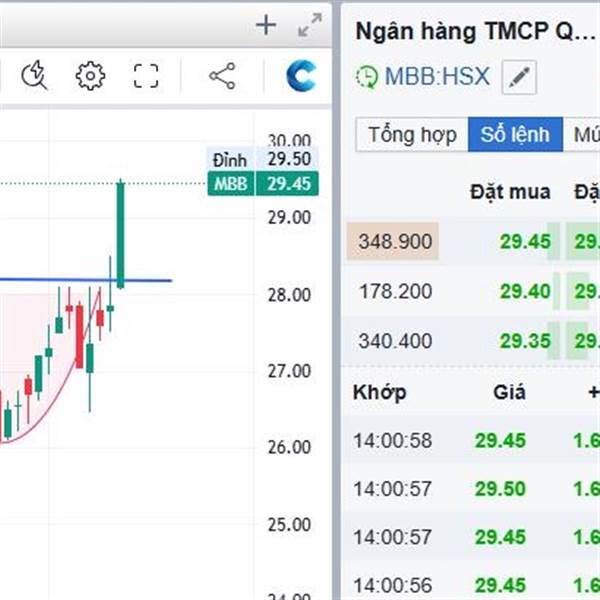Click the Ngân hàng TMCP company title

click(476, 32)
